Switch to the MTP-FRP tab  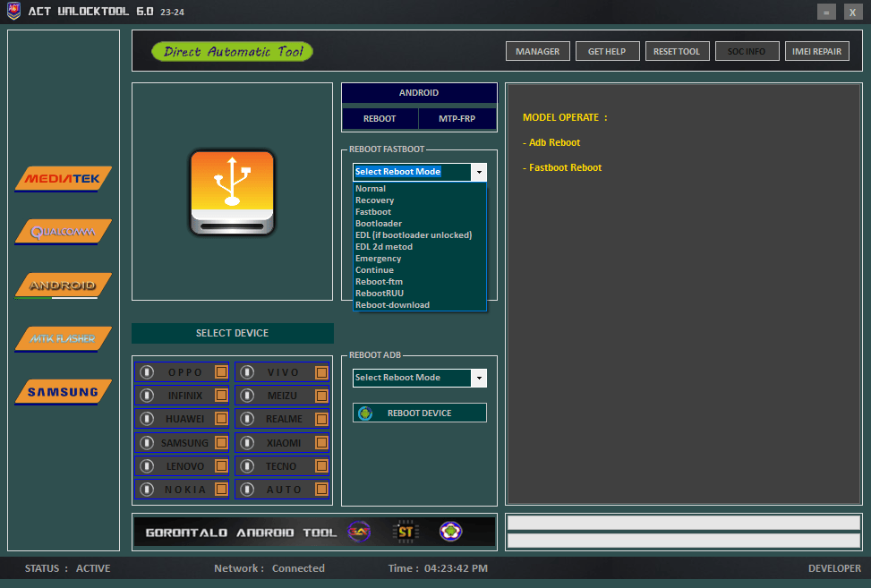[x=457, y=118]
